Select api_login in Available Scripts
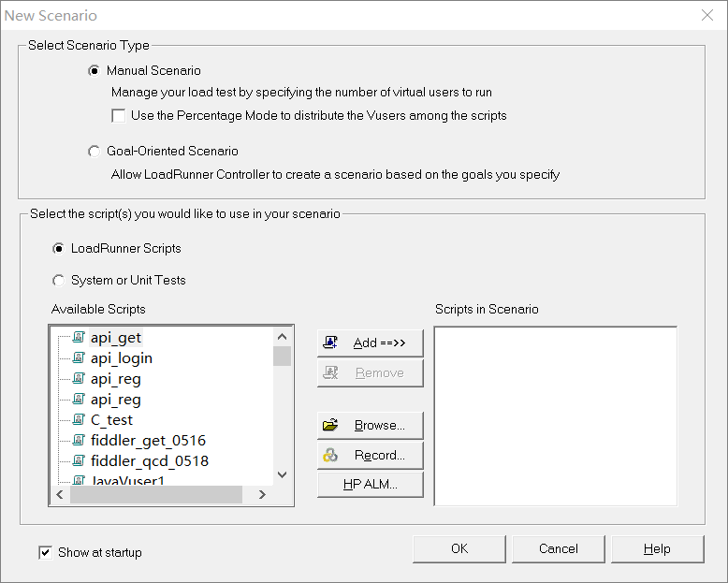 click(122, 358)
